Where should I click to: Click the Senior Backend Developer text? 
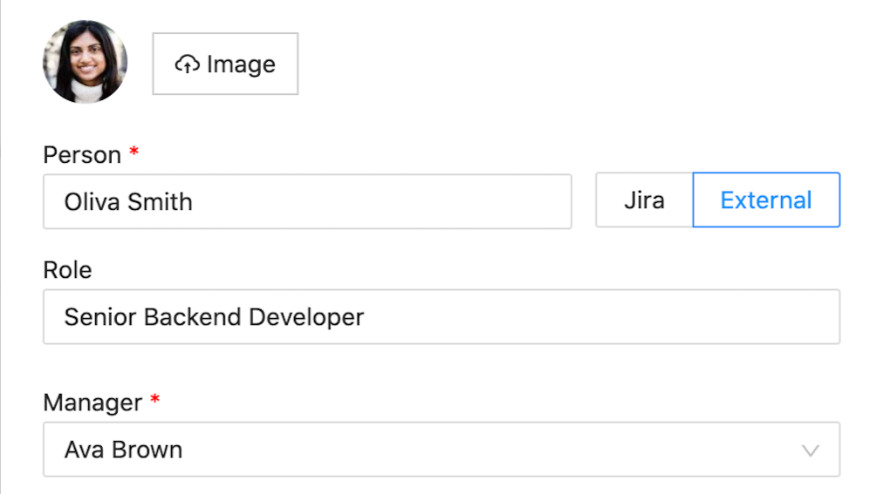(214, 317)
